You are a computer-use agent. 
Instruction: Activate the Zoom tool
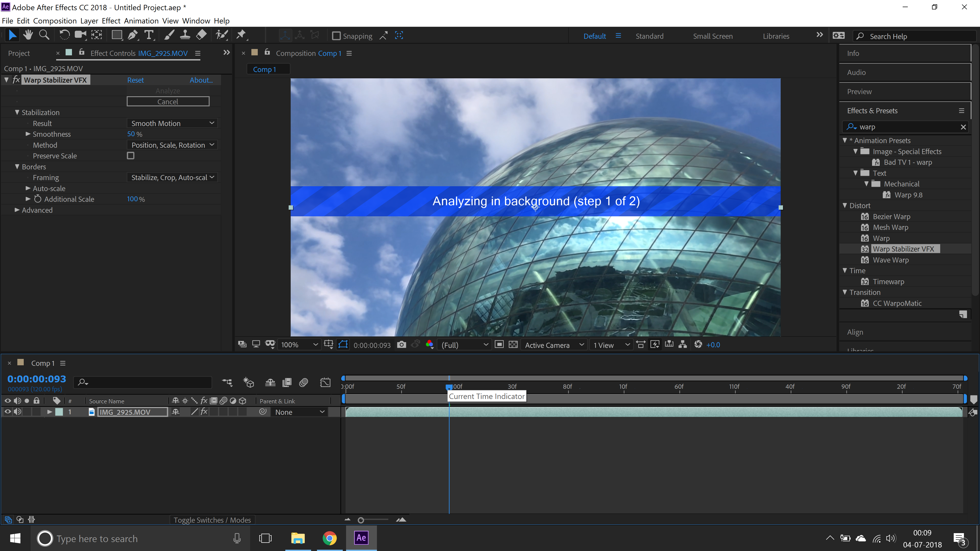tap(44, 35)
